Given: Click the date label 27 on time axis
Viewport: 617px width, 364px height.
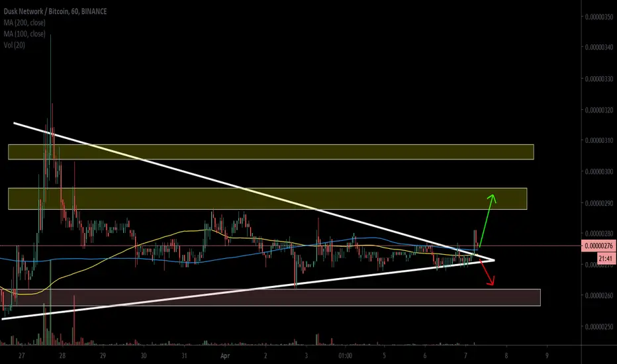Looking at the screenshot, I should 21,356.
